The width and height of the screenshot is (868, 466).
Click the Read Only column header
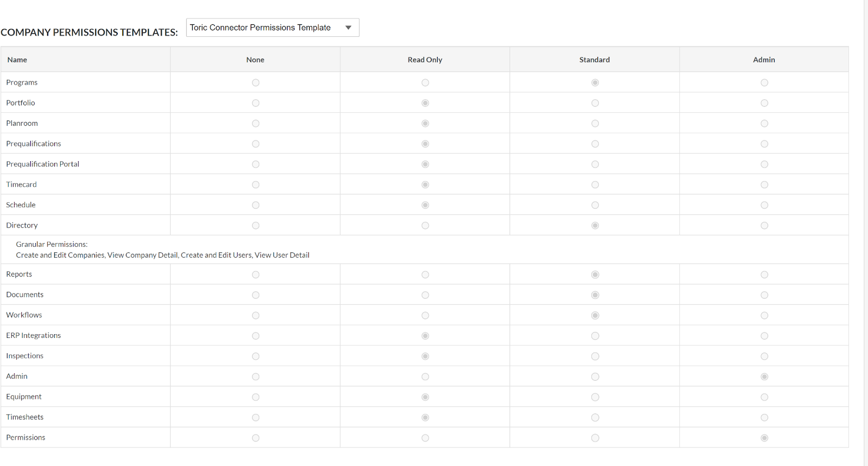[x=425, y=60]
